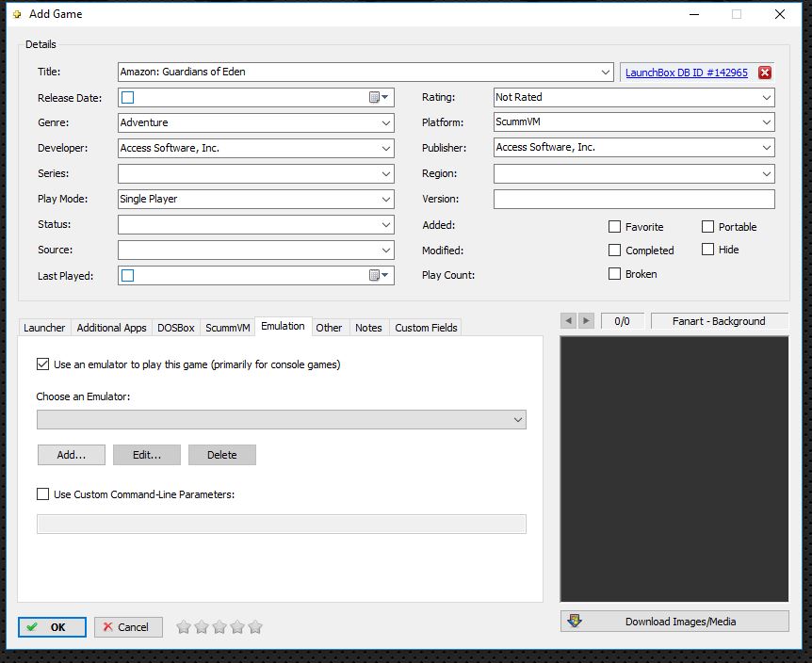812x663 pixels.
Task: Open the LaunchBox DB ID #142965 link
Action: [x=687, y=73]
